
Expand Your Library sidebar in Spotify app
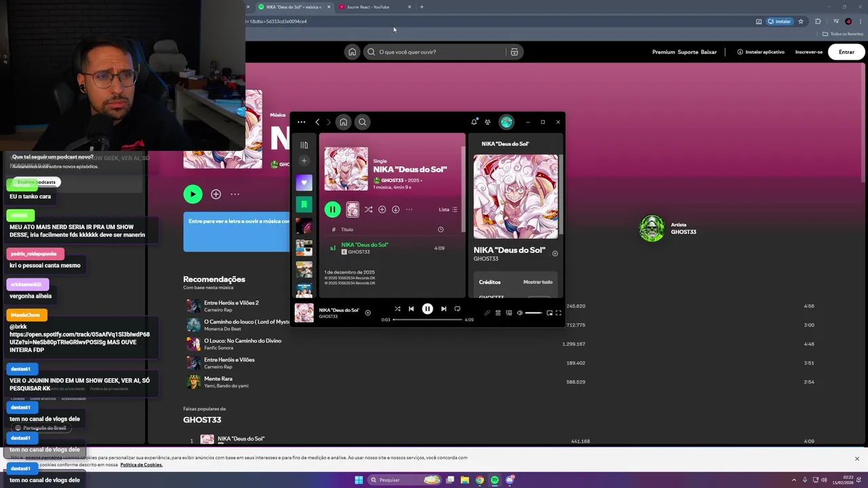point(304,145)
